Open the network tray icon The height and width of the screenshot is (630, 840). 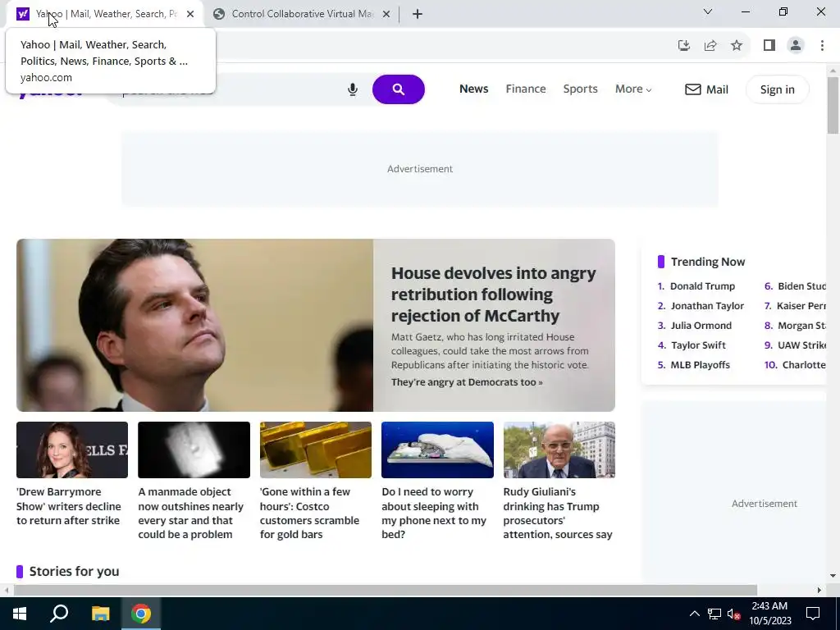pyautogui.click(x=714, y=614)
